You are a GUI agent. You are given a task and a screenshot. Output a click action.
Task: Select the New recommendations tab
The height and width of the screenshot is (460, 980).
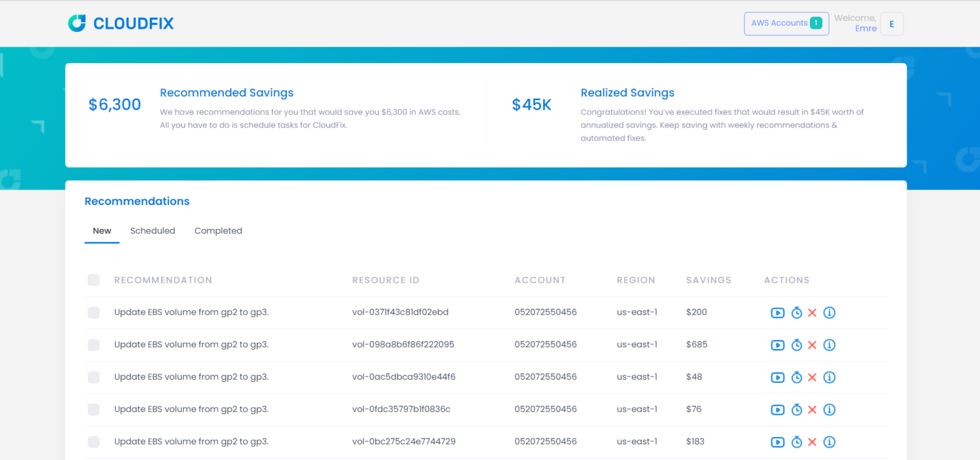pos(102,231)
